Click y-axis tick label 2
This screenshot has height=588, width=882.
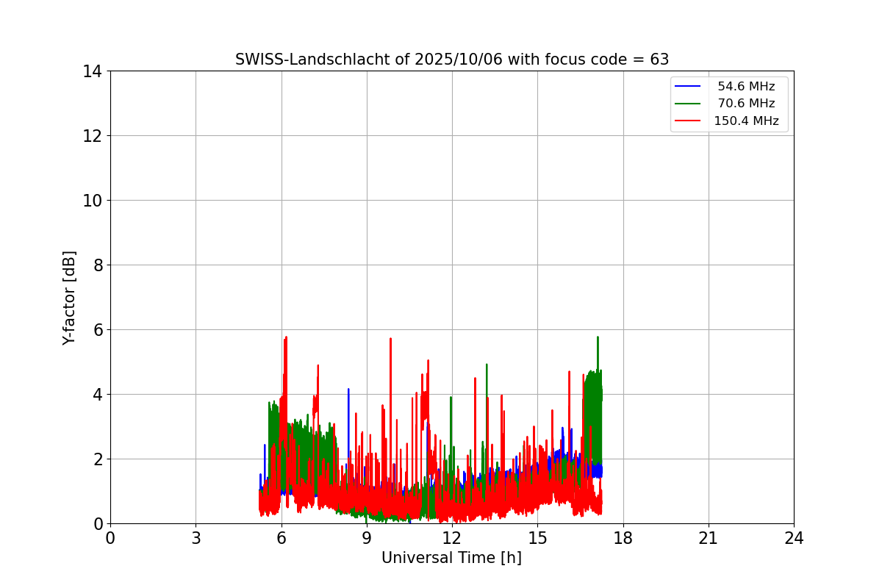coord(98,459)
